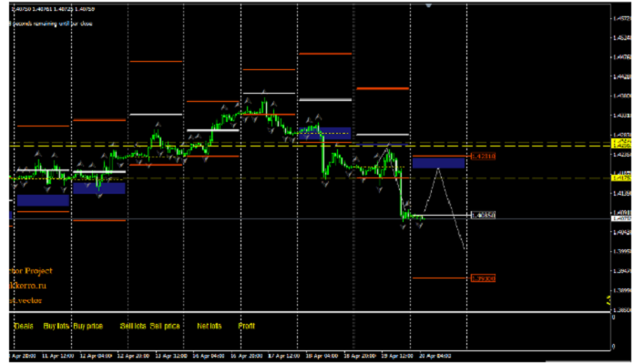This screenshot has width=634, height=364.
Task: Select the red 1.4231 price level tag
Action: [482, 157]
